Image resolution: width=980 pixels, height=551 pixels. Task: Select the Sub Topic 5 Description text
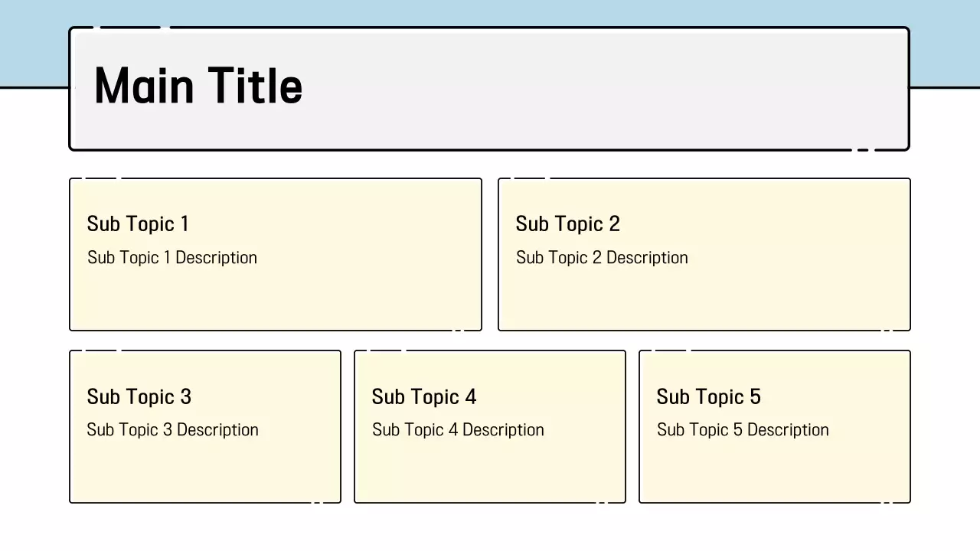[743, 430]
